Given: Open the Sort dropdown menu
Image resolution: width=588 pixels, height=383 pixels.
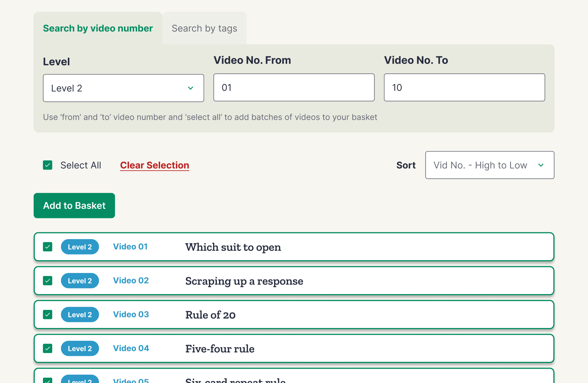Looking at the screenshot, I should click(x=489, y=165).
